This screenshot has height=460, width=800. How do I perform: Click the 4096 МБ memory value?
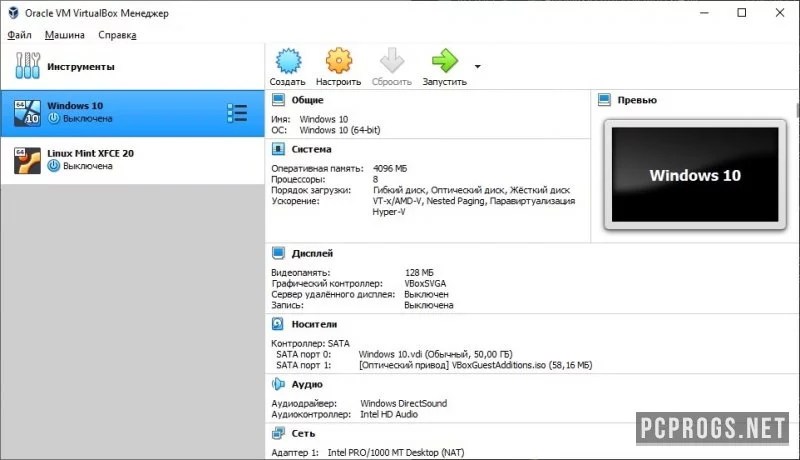390,168
